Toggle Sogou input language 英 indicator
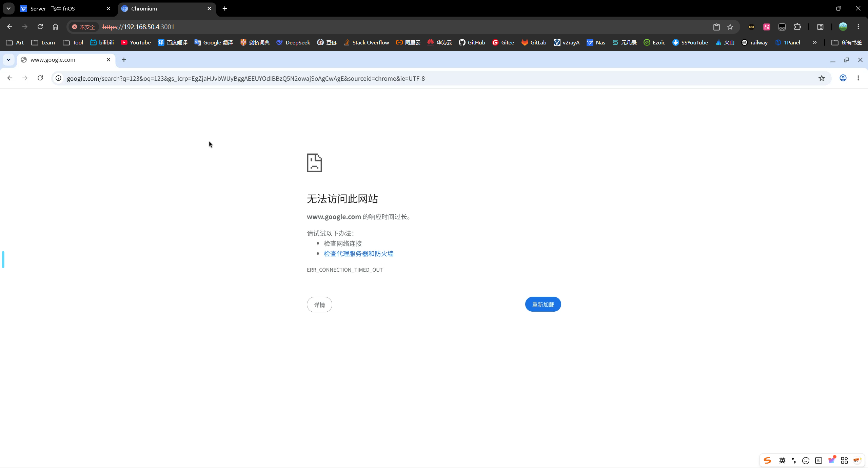868x468 pixels. 782,460
